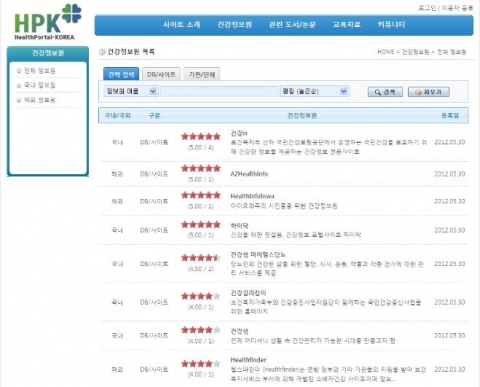Click DB/사이트 in the AZHealthInfo row
480x387 pixels.
[x=154, y=174]
